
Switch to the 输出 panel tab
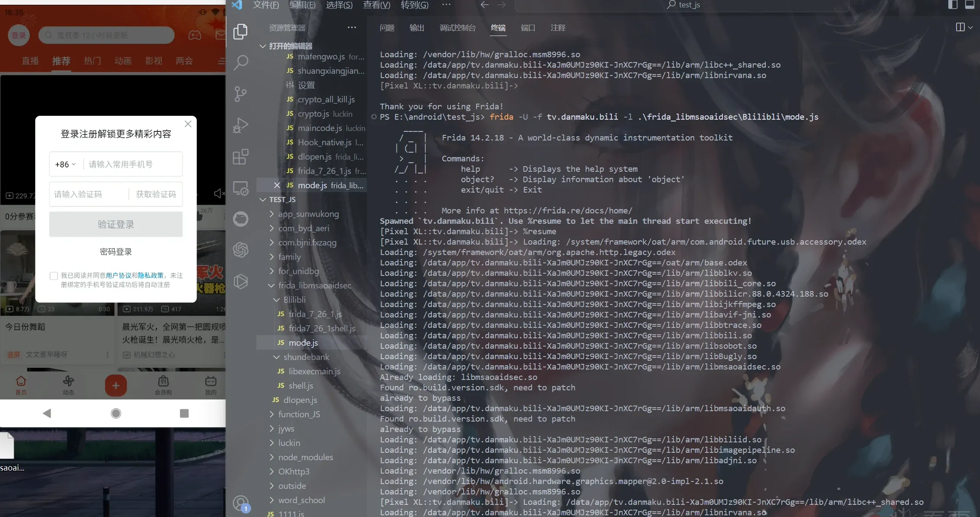[417, 28]
